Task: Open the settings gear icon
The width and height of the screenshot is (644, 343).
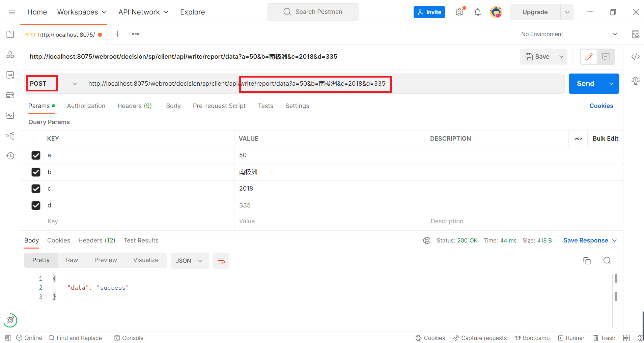Action: [x=459, y=12]
